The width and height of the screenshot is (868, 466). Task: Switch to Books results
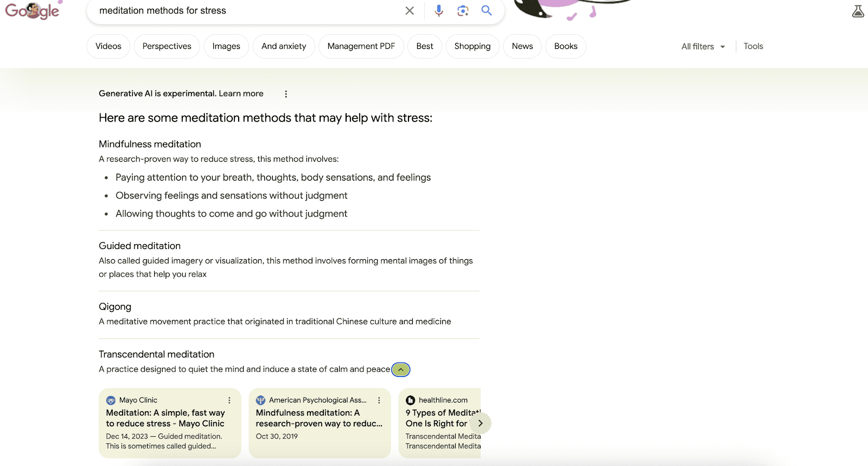pos(566,46)
